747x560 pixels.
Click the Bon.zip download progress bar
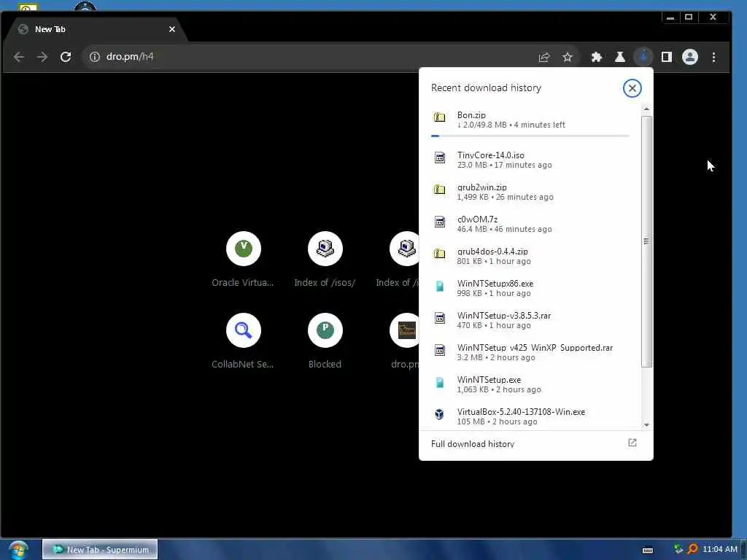[x=530, y=136]
